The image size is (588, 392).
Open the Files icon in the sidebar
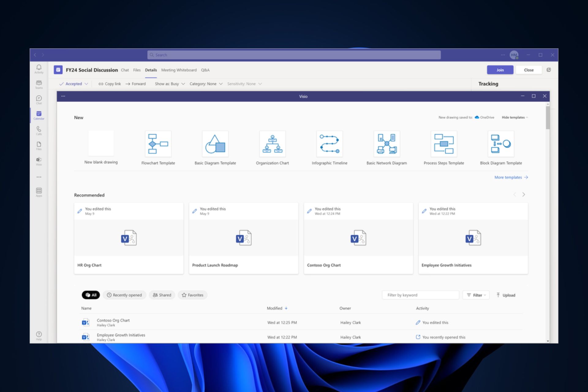39,146
